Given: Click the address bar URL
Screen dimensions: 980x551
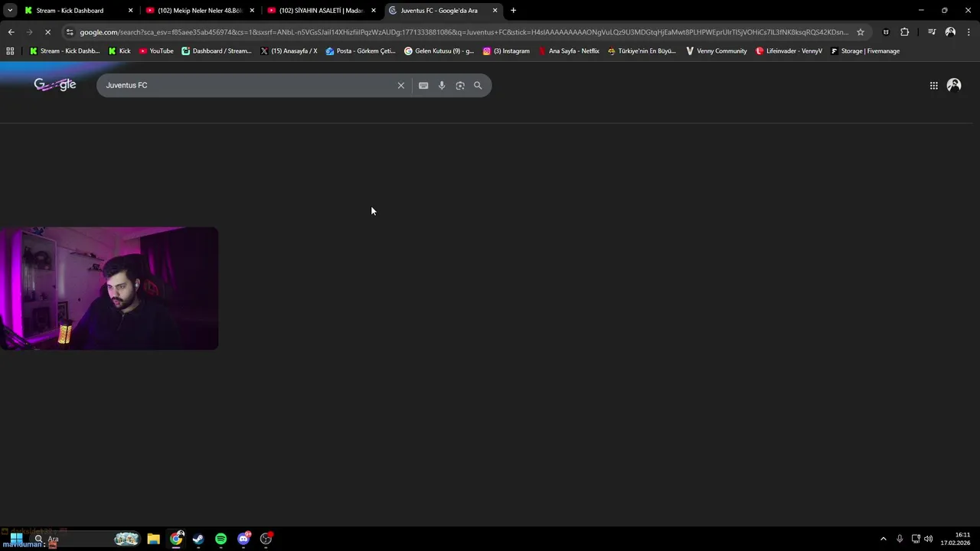Looking at the screenshot, I should point(464,32).
